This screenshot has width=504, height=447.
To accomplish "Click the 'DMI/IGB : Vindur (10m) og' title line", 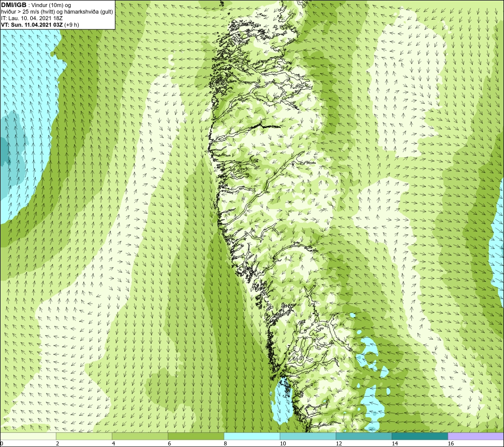I will click(36, 5).
